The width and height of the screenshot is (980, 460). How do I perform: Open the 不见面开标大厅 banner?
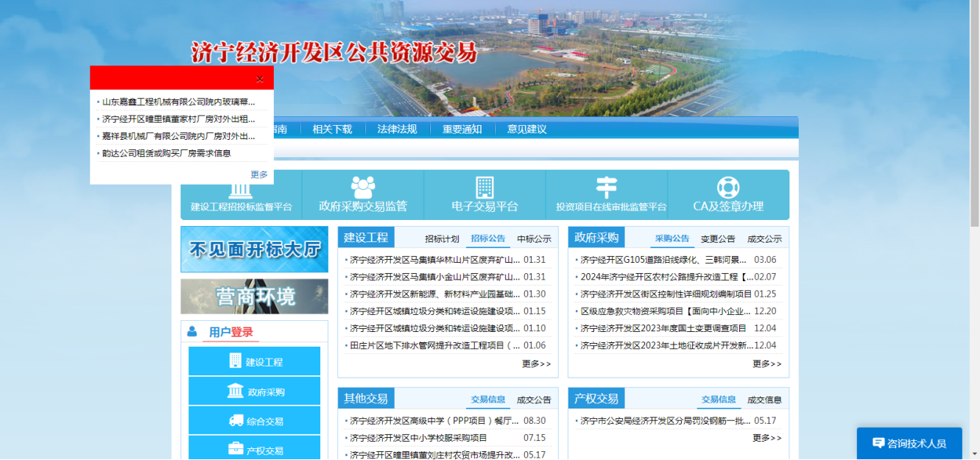click(255, 250)
